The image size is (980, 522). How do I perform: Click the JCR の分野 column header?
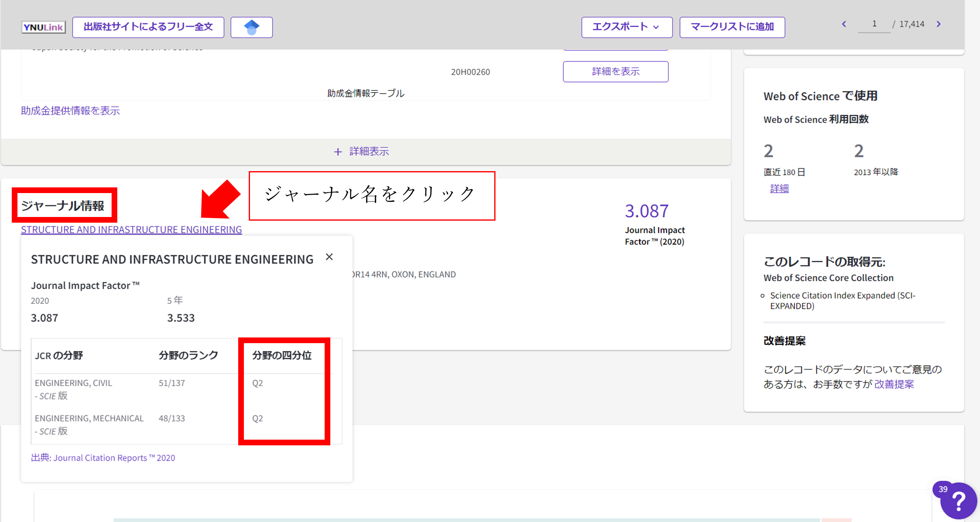(x=59, y=356)
